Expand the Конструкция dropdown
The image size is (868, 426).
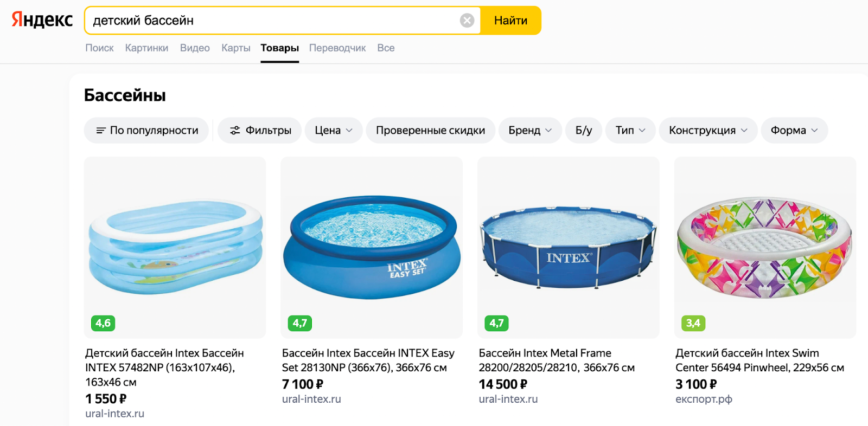(x=707, y=131)
